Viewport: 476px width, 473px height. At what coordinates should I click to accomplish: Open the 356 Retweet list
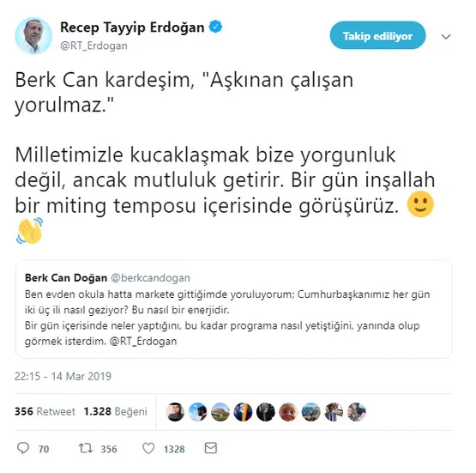pos(45,411)
